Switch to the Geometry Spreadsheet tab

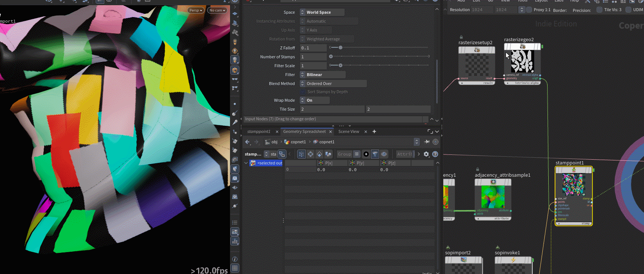tap(304, 131)
